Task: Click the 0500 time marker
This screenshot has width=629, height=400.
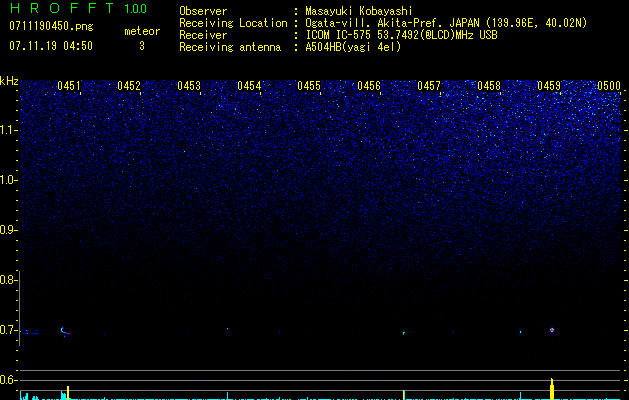Action: coord(609,86)
